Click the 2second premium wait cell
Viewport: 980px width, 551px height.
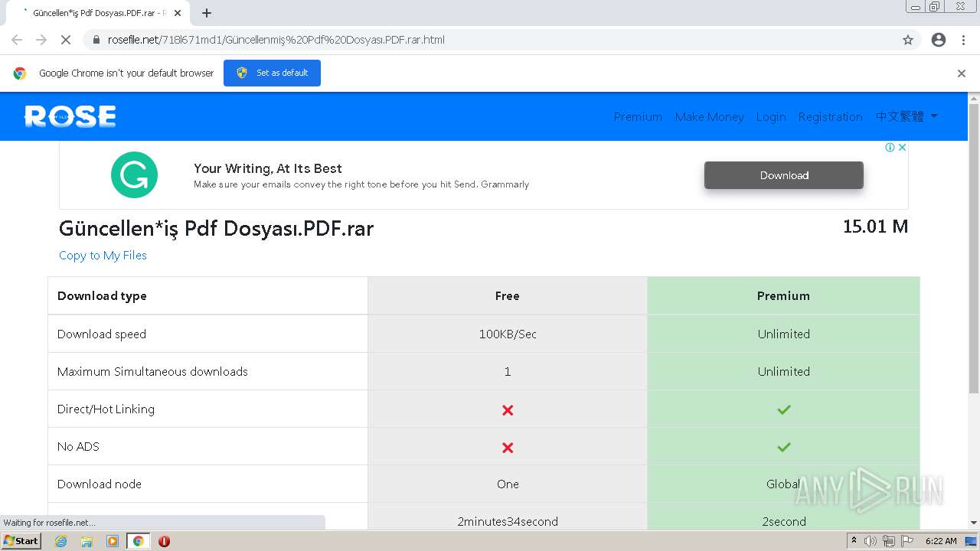[x=783, y=521]
